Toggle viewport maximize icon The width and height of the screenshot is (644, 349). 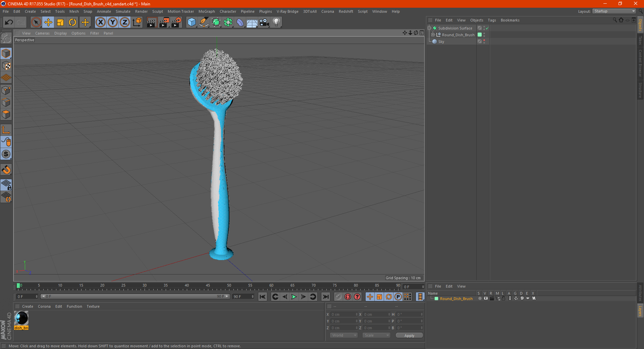(x=422, y=33)
